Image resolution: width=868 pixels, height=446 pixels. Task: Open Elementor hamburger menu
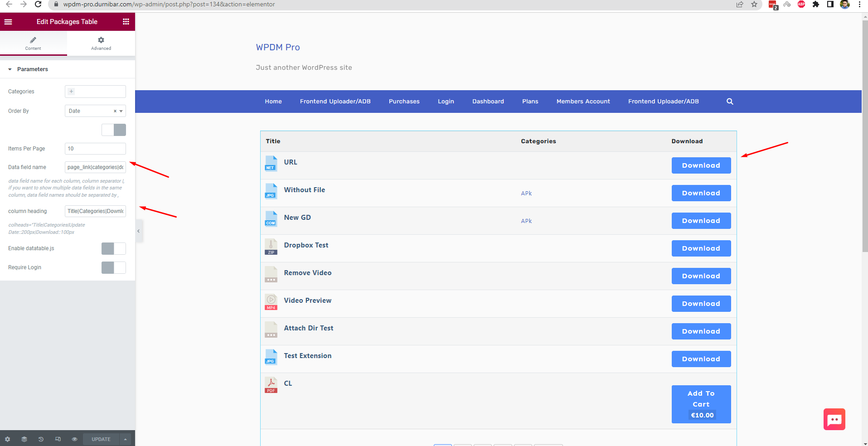tap(8, 22)
